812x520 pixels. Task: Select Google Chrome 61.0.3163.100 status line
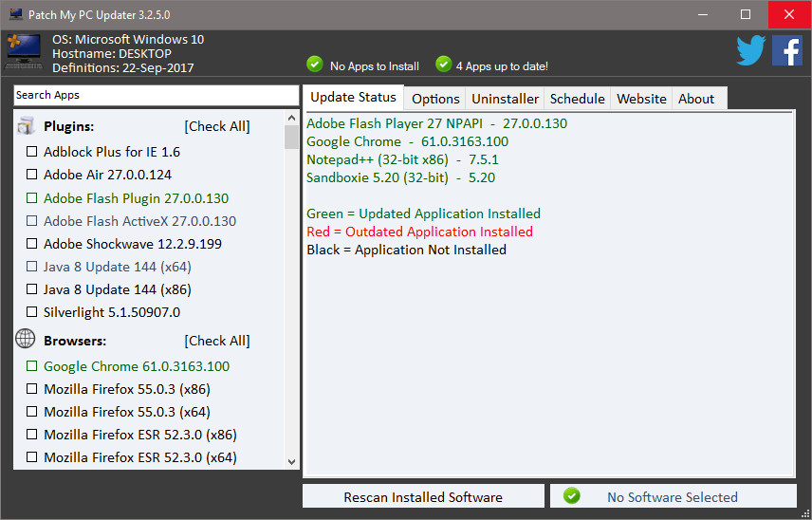click(407, 141)
